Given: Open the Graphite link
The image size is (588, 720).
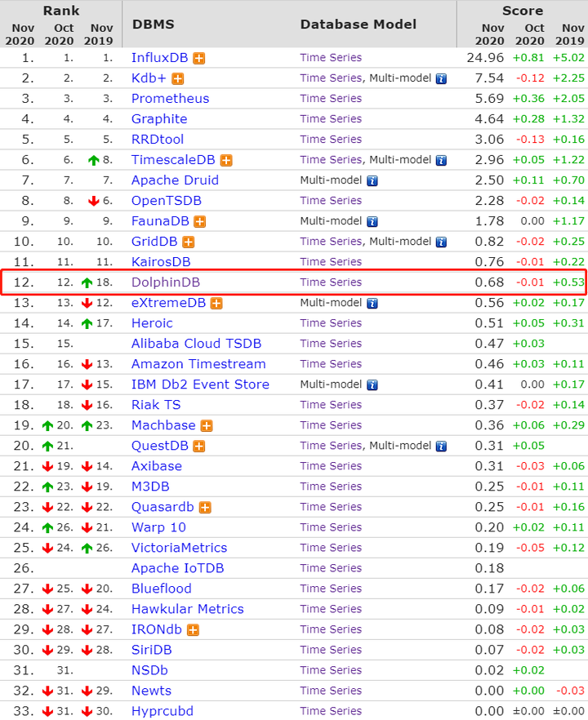Looking at the screenshot, I should coord(159,119).
